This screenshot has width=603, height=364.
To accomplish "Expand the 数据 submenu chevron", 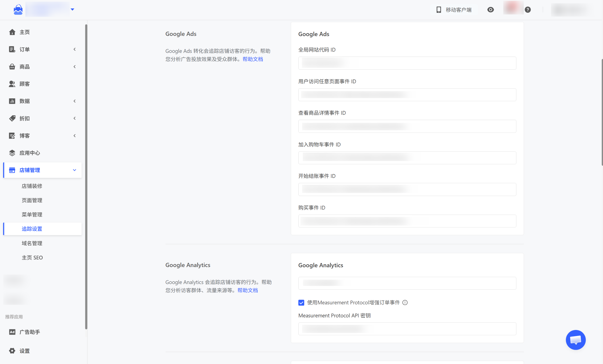I will coord(75,101).
